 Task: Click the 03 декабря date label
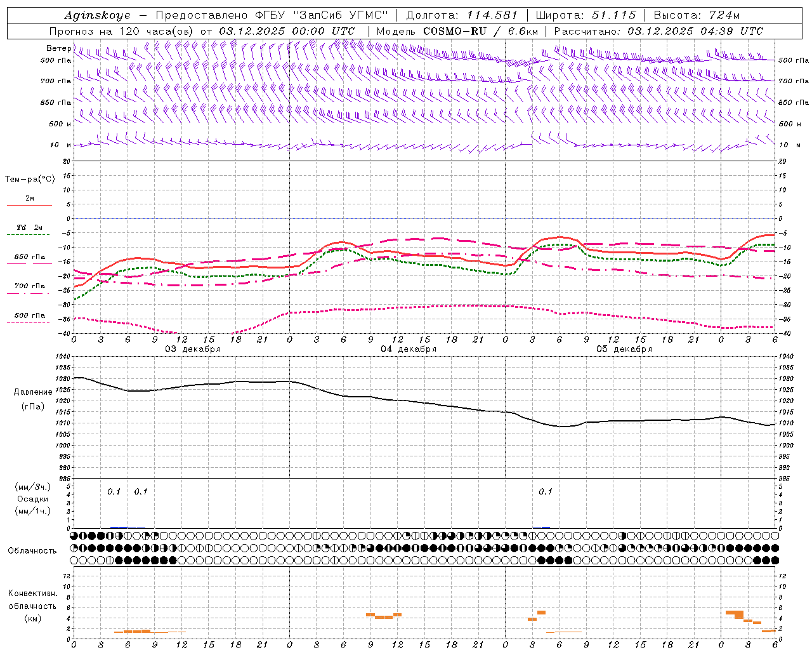(x=193, y=349)
